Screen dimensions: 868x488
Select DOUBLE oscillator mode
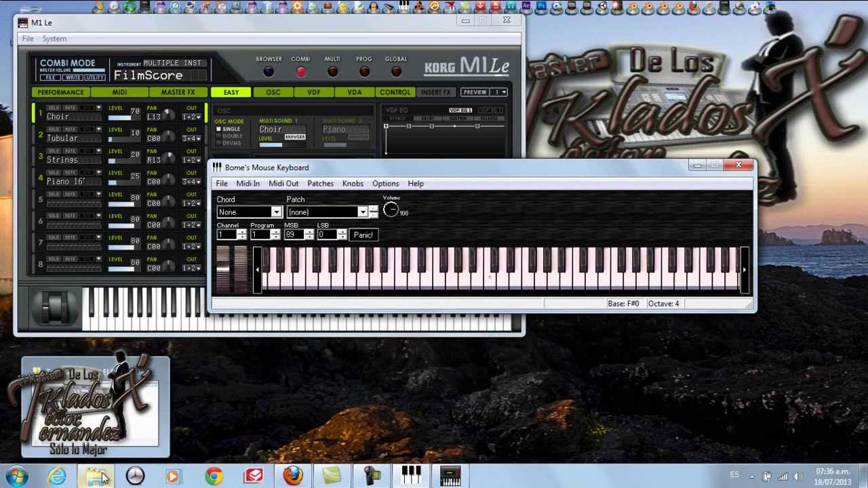click(x=229, y=136)
